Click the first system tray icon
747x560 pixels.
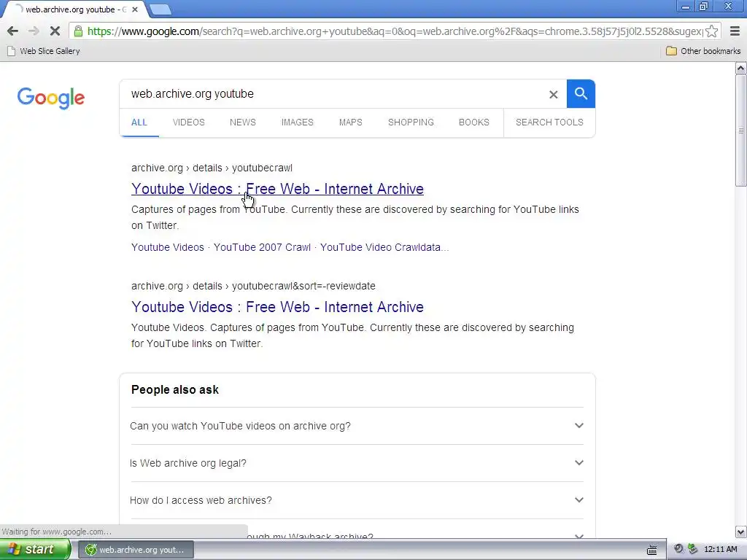678,549
